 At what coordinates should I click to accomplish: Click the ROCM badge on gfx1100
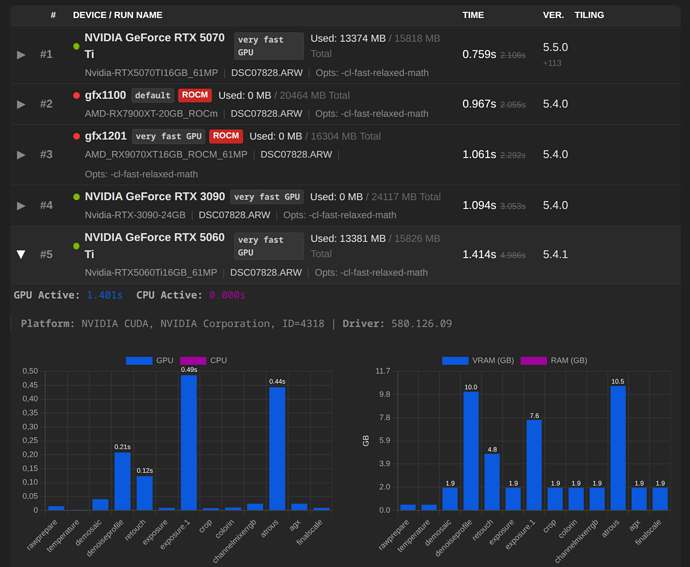point(194,95)
